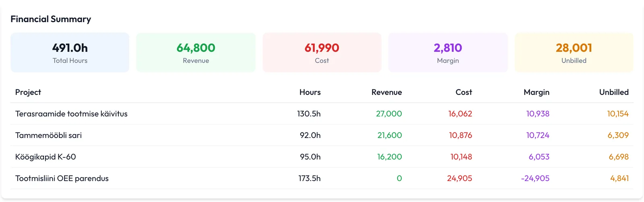
Task: Click the -24,905 negative margin value
Action: click(x=535, y=178)
